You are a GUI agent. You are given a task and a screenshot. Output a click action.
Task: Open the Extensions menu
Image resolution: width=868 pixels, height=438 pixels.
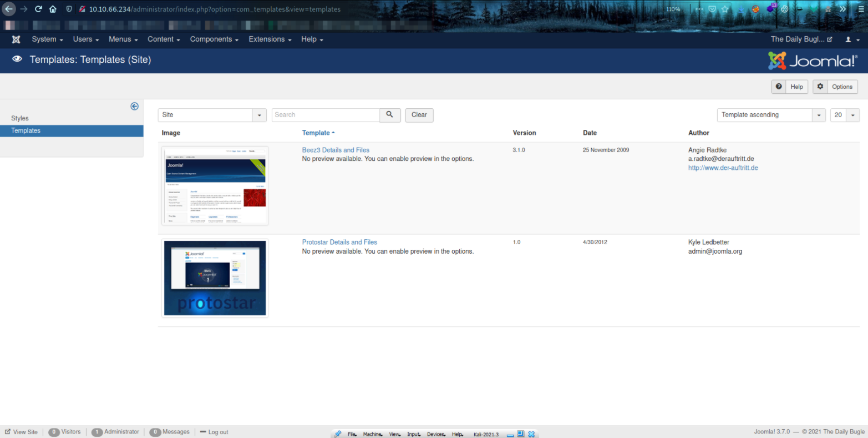(270, 39)
